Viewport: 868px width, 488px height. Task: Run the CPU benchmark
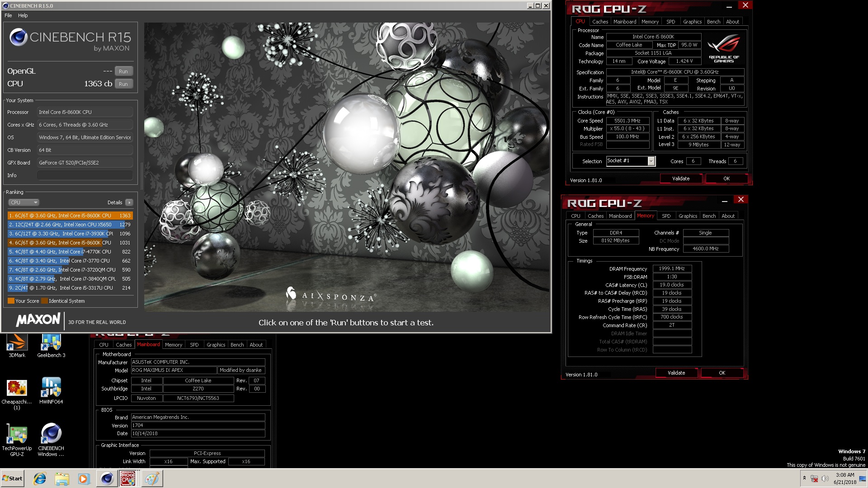123,84
